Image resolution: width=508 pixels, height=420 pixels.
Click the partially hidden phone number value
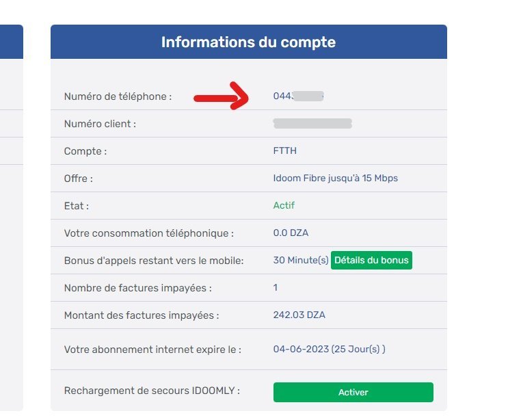297,96
